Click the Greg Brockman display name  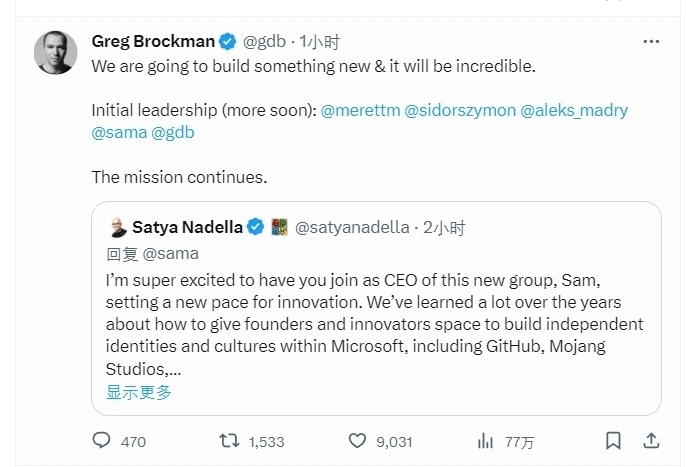click(152, 42)
